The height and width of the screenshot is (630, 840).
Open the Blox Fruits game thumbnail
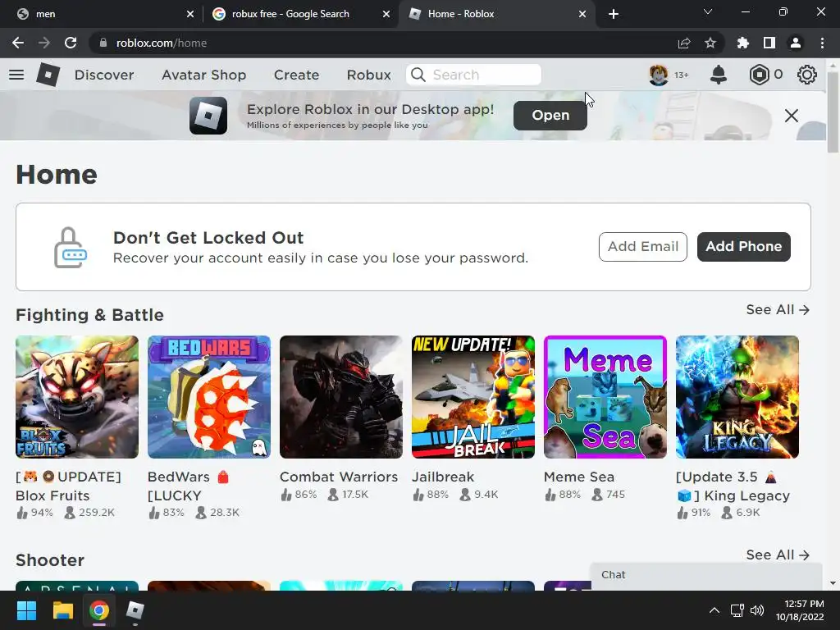pyautogui.click(x=77, y=397)
